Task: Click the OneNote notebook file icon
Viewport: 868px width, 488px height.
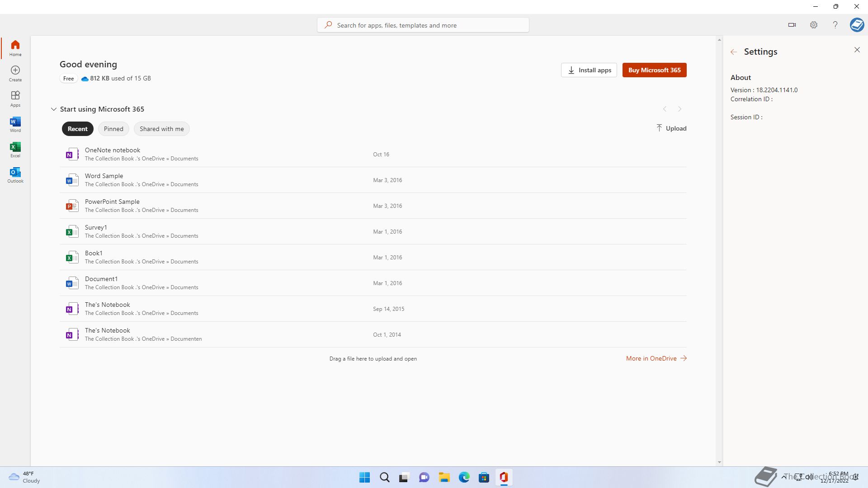Action: 72,155
